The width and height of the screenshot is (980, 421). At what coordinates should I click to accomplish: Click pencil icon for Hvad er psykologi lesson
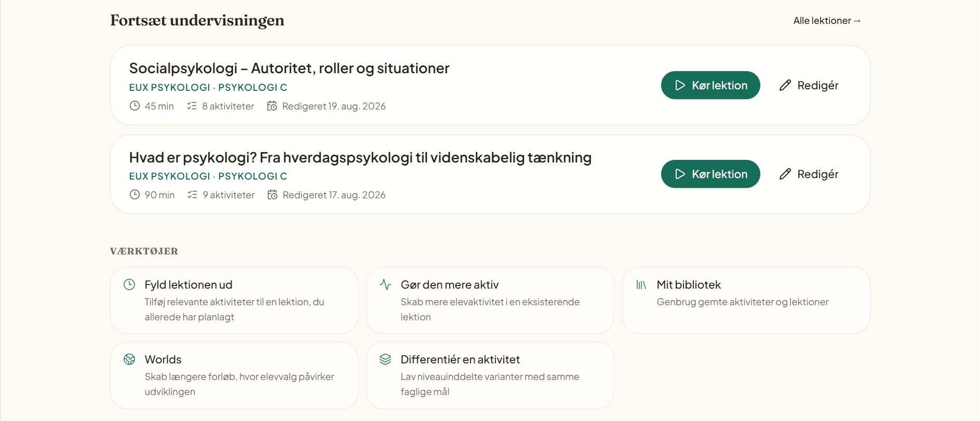pyautogui.click(x=785, y=174)
